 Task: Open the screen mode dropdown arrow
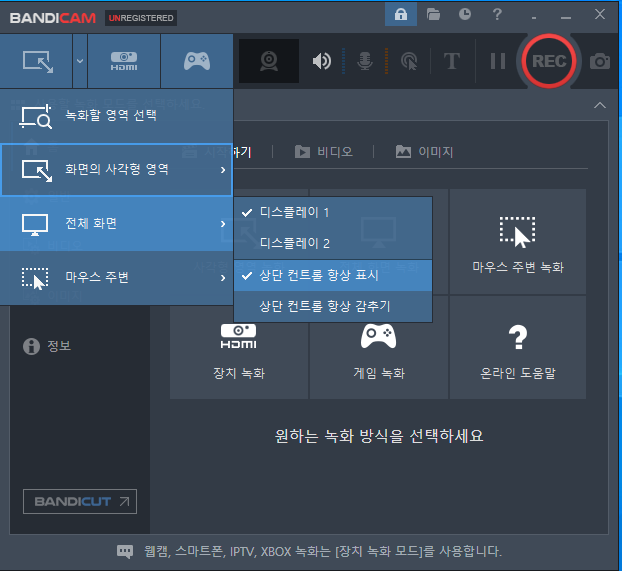(x=80, y=61)
